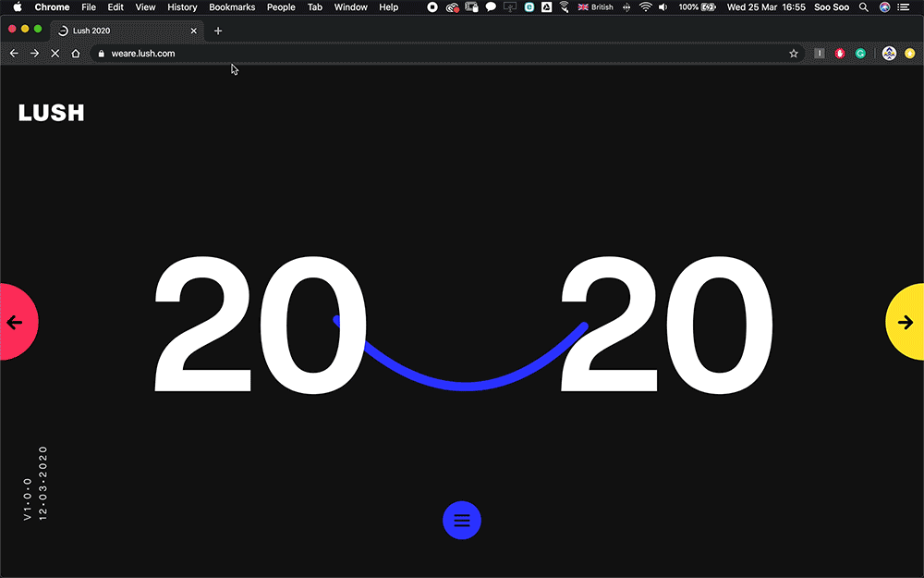Open the volume control in menu bar
Screen dimensions: 924x578
[x=663, y=7]
